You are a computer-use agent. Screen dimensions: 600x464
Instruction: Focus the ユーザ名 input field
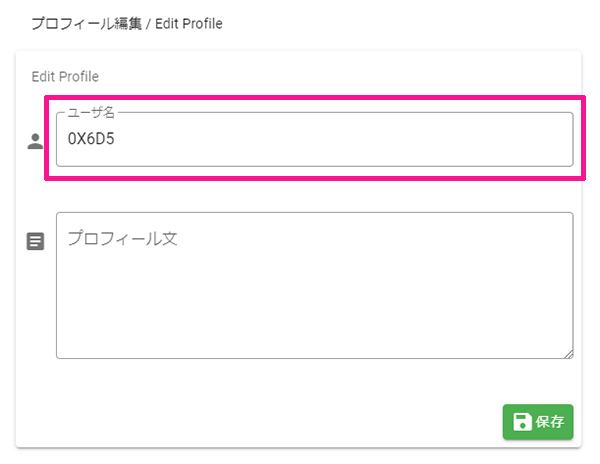(x=315, y=139)
